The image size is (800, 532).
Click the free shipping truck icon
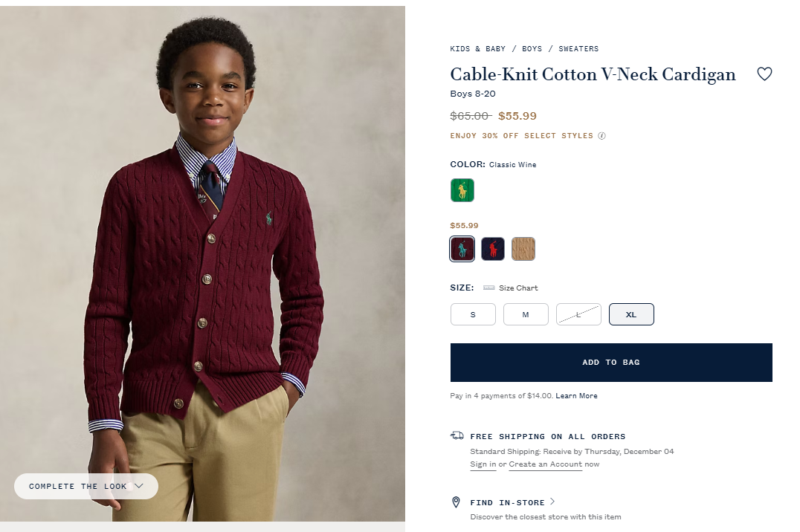tap(457, 435)
